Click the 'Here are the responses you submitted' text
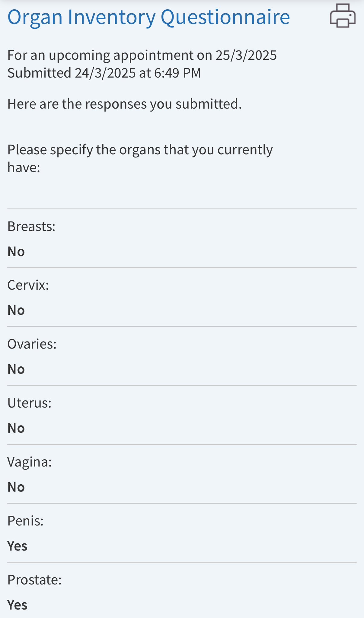Image resolution: width=364 pixels, height=618 pixels. tap(124, 104)
